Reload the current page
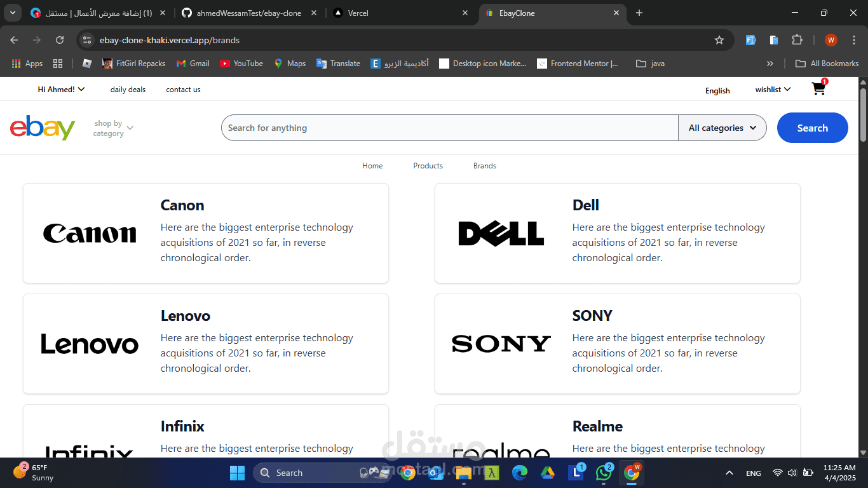Screen dimensions: 868x488 click(60, 40)
